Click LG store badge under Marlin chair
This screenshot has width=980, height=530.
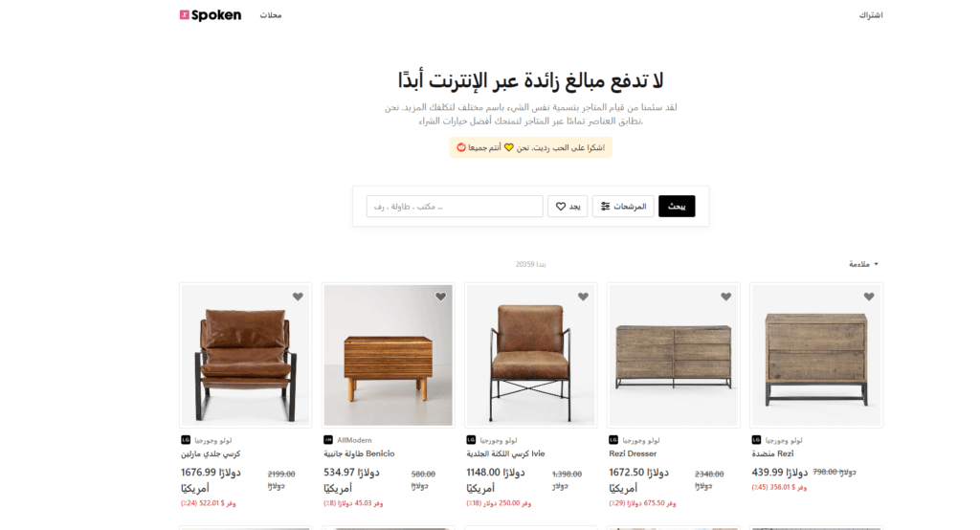[x=186, y=440]
